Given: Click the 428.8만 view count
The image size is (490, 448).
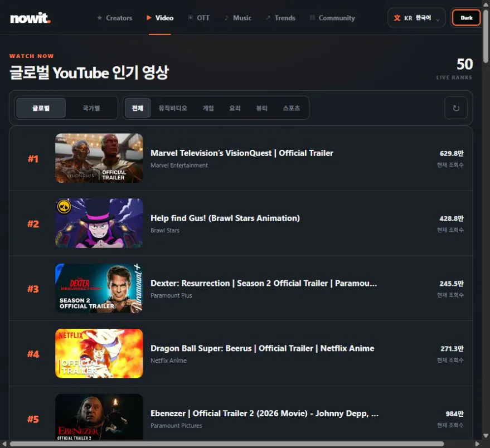Looking at the screenshot, I should click(x=451, y=218).
